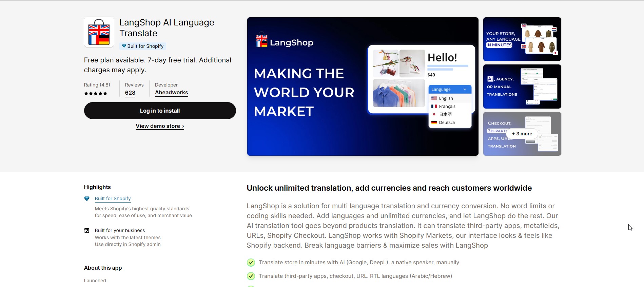
Task: Open the View demo store link
Action: tap(160, 126)
